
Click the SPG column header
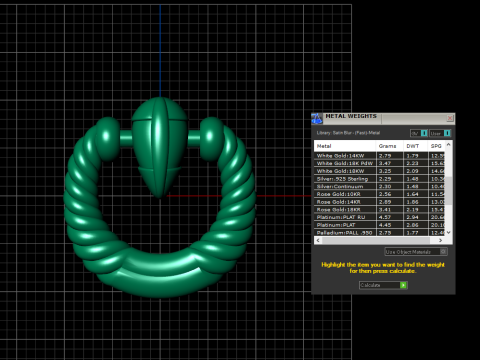click(x=436, y=146)
